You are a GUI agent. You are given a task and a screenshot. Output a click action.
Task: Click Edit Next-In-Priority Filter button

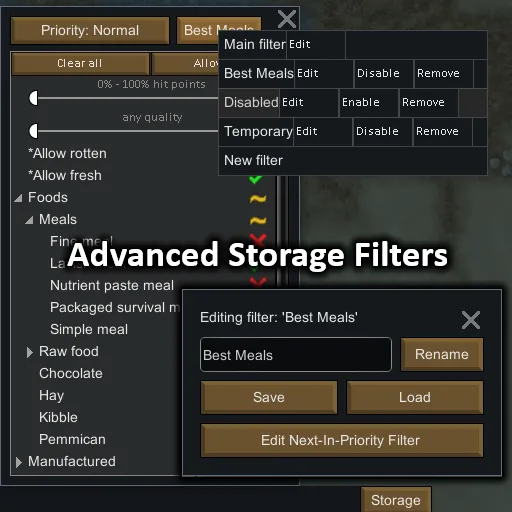(342, 440)
